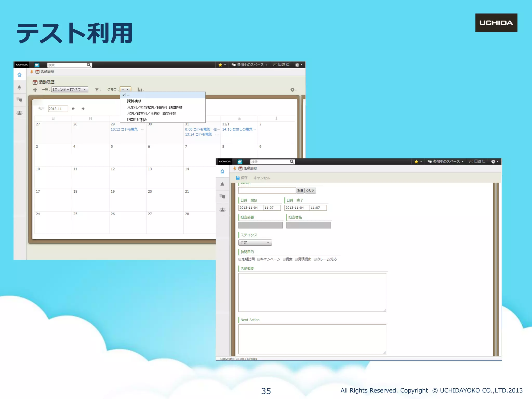Tick the クレーム対応 checkbox

pos(315,259)
